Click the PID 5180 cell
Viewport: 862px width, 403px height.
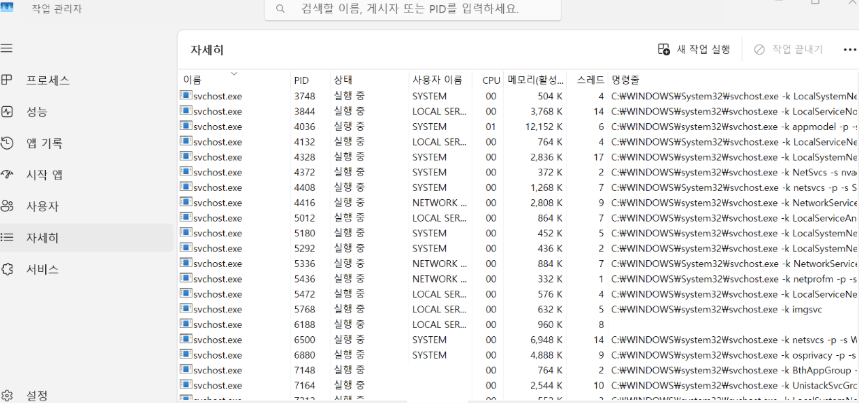(x=305, y=233)
